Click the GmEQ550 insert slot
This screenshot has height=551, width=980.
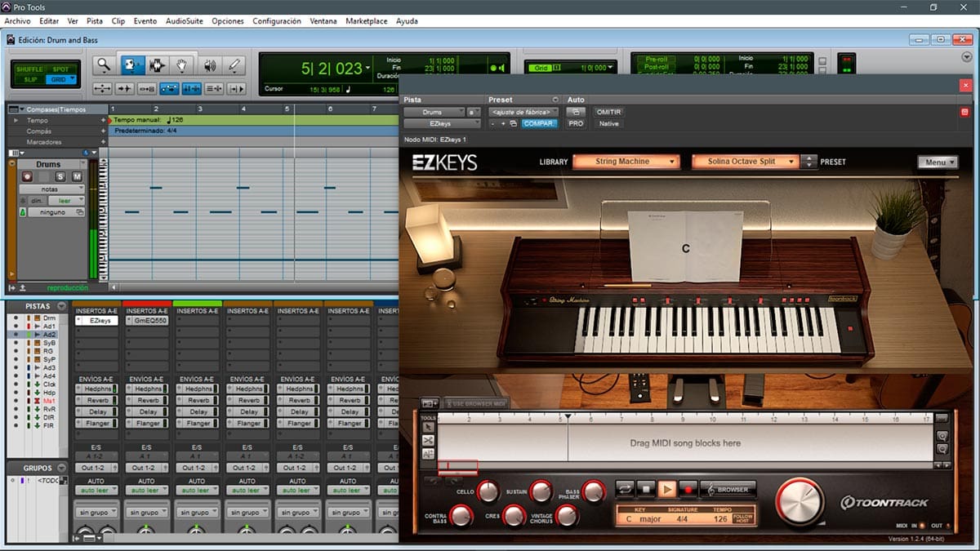148,322
